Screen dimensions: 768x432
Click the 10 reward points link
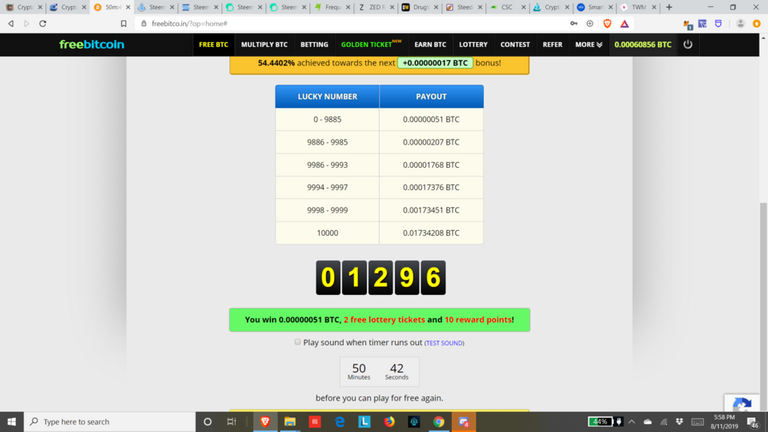click(478, 319)
